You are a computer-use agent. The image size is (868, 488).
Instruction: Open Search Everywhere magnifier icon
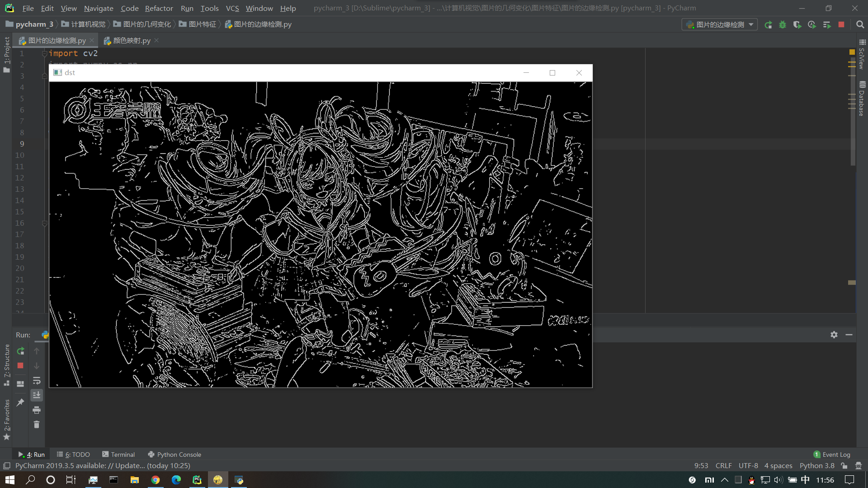click(x=860, y=25)
